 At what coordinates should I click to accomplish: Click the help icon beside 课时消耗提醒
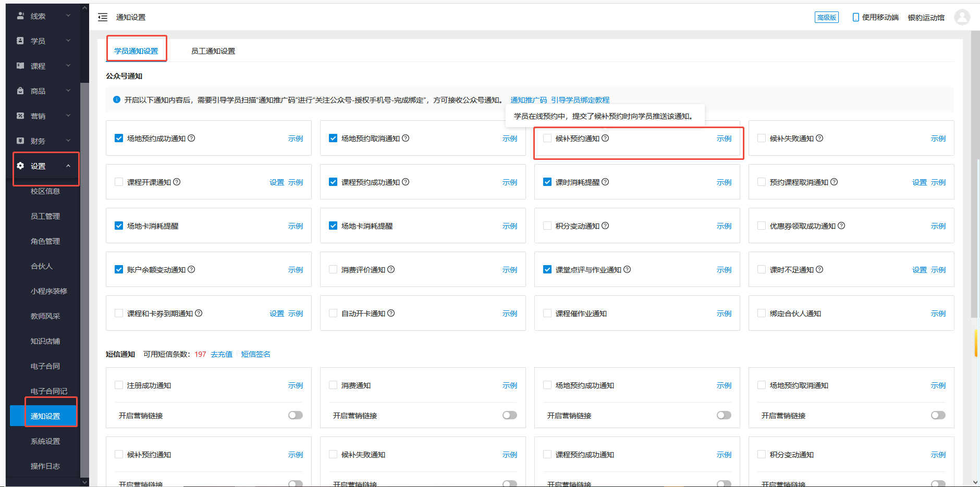point(605,182)
